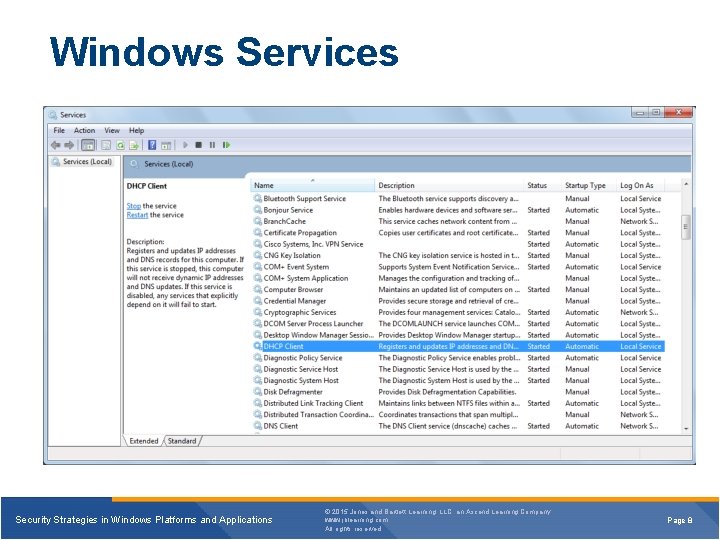Select Desktop Window Manager Session row
The image size is (720, 540).
click(458, 335)
